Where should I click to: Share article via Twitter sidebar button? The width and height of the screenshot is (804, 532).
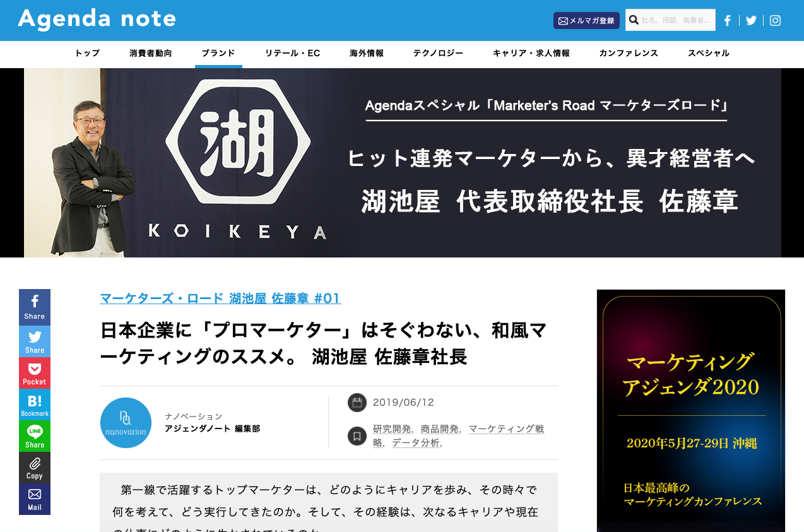pyautogui.click(x=35, y=341)
